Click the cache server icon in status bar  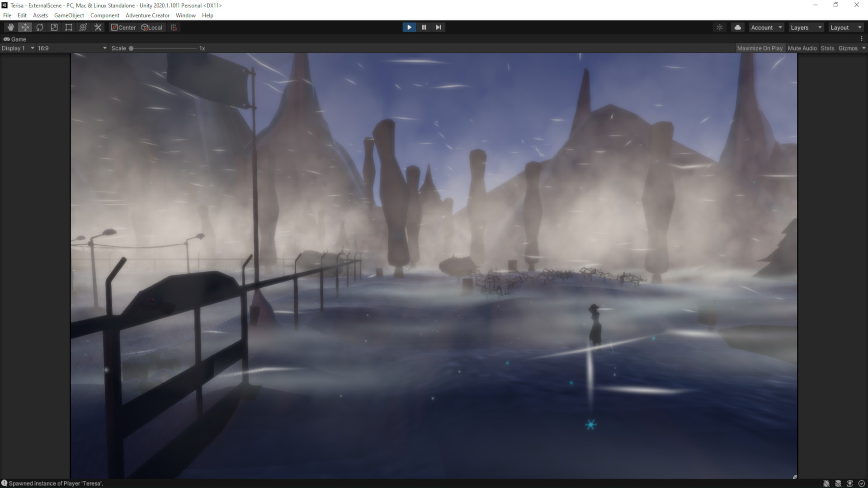click(x=838, y=483)
